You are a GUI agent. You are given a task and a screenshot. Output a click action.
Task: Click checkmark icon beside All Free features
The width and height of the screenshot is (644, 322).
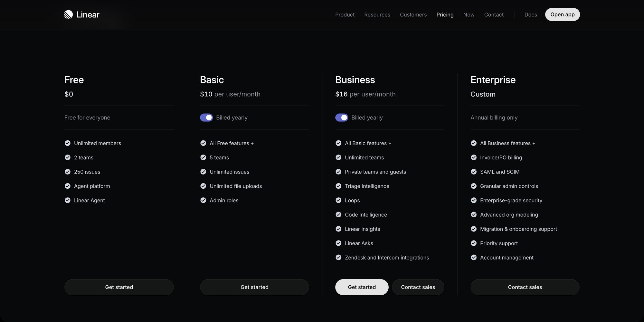203,143
